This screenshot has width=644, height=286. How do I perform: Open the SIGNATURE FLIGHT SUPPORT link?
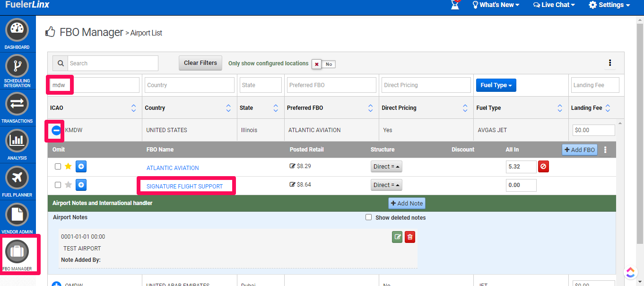[184, 187]
